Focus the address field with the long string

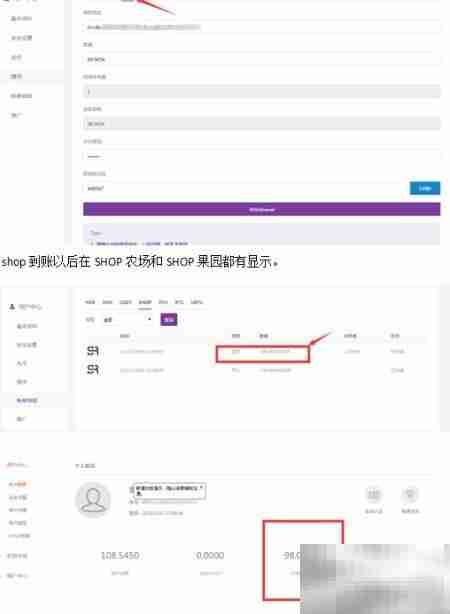pyautogui.click(x=262, y=27)
